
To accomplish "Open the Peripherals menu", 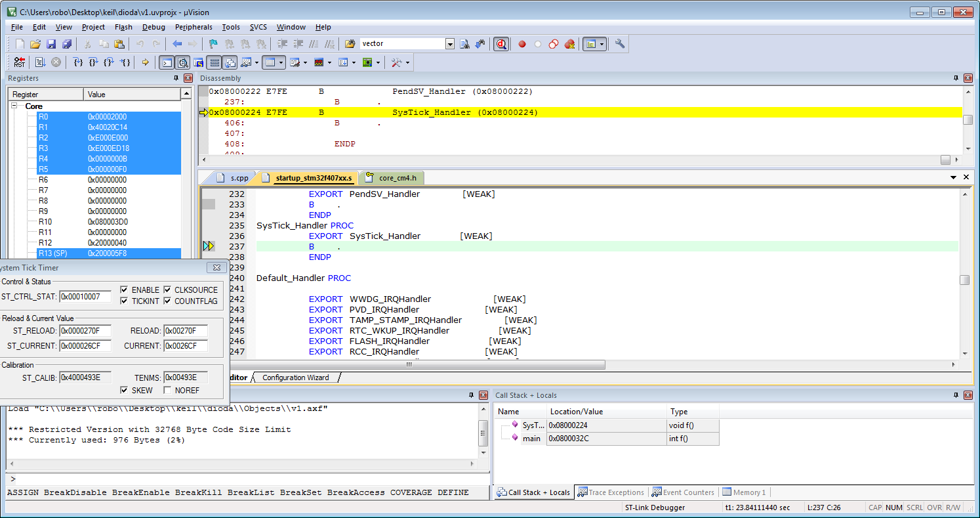I will click(194, 27).
